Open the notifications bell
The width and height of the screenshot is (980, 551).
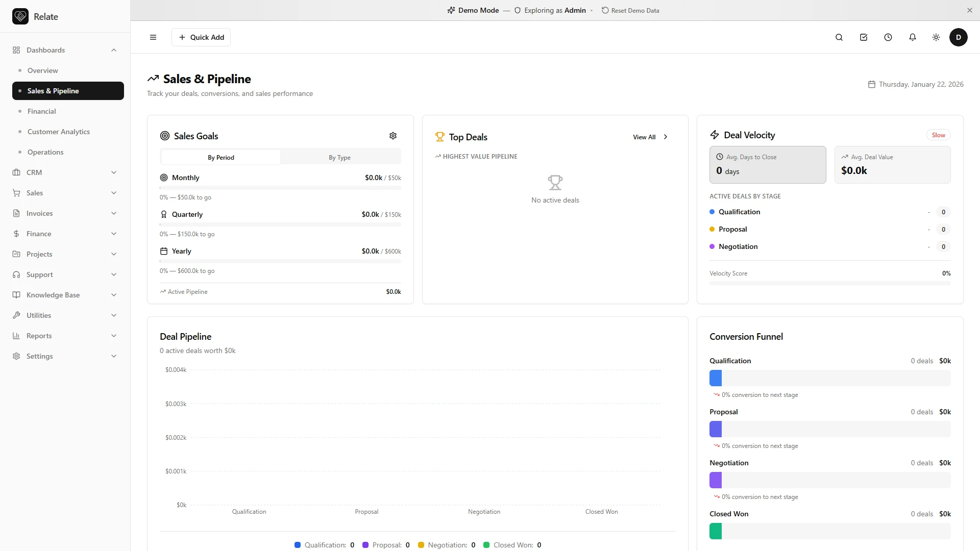pyautogui.click(x=913, y=37)
